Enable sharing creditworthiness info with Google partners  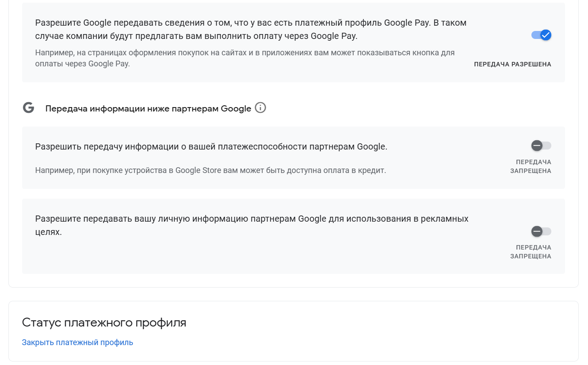[541, 146]
